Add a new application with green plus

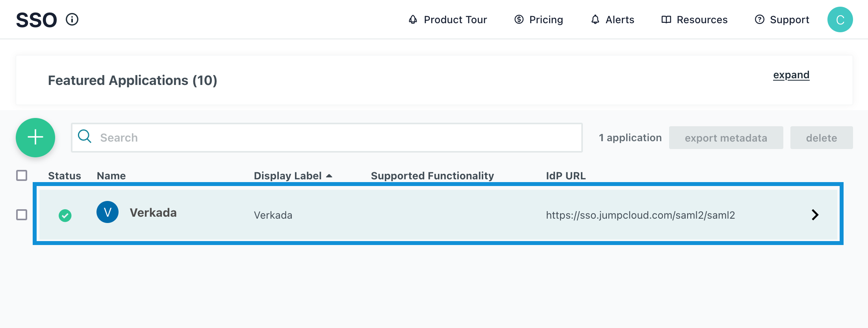(x=35, y=138)
